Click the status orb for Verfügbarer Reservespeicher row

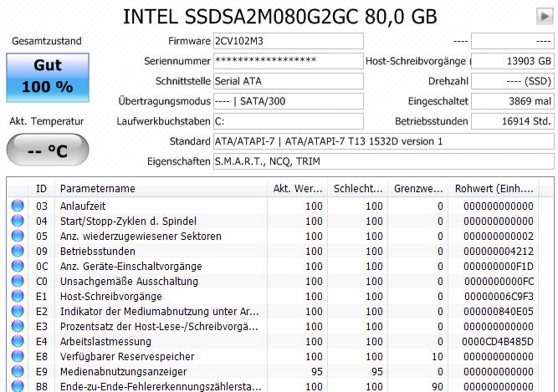(x=18, y=356)
